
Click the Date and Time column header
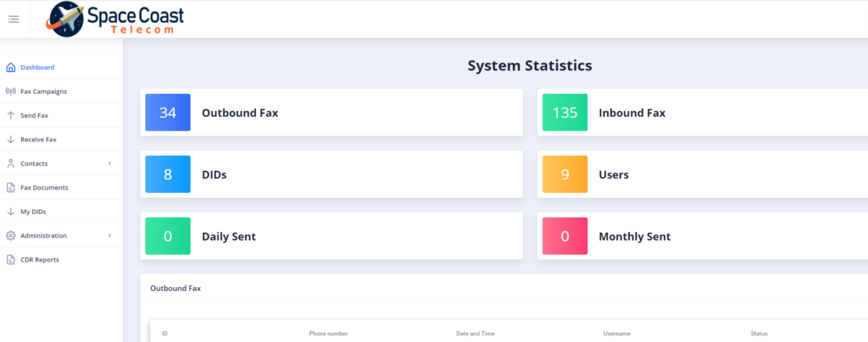point(475,334)
